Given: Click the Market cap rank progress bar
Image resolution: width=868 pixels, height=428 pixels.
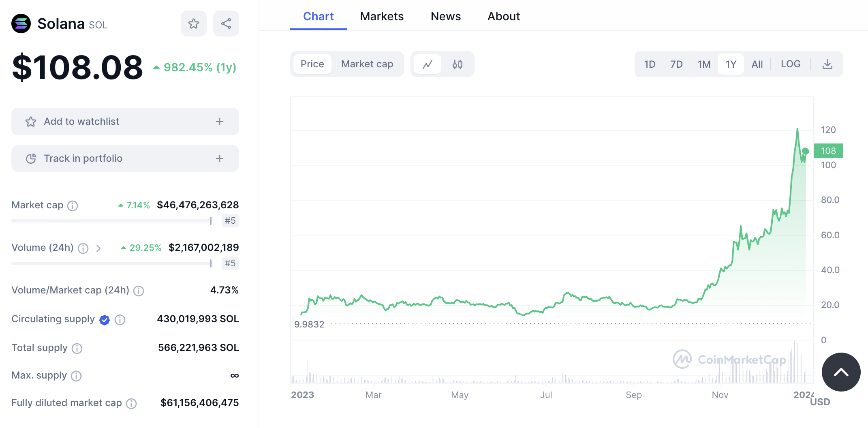Looking at the screenshot, I should [x=111, y=221].
